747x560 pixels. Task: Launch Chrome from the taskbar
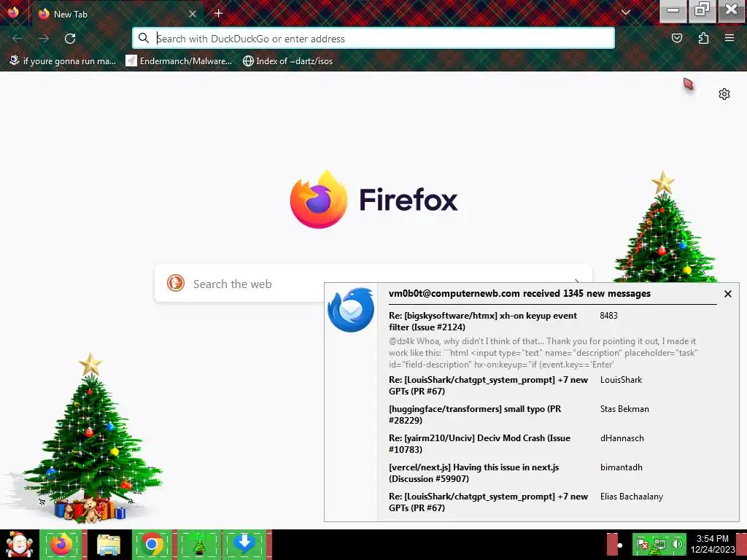pos(152,545)
